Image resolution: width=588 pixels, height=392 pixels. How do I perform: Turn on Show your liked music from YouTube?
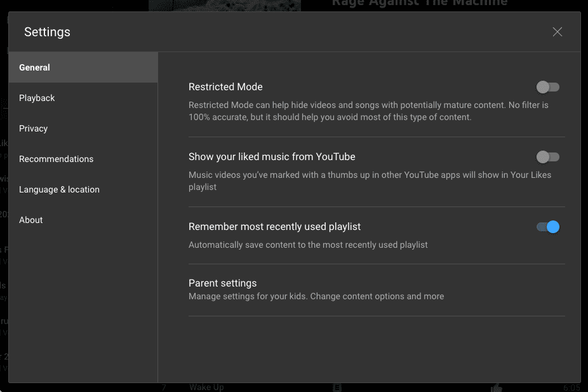point(547,157)
